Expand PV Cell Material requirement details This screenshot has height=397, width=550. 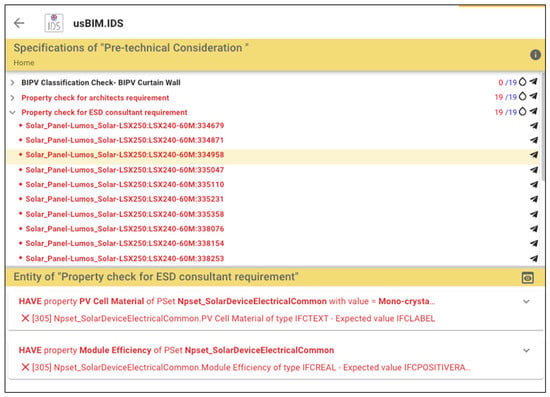point(526,301)
